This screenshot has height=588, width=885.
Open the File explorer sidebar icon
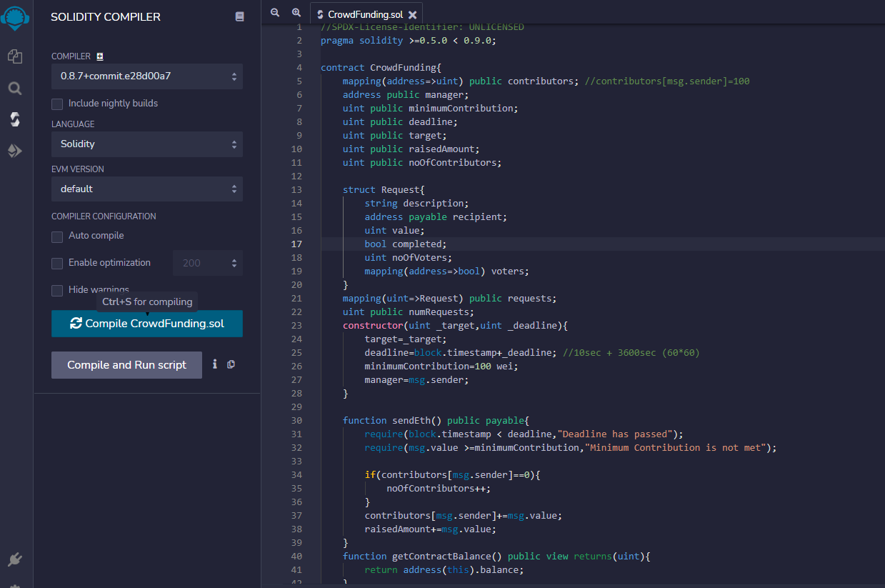tap(15, 56)
